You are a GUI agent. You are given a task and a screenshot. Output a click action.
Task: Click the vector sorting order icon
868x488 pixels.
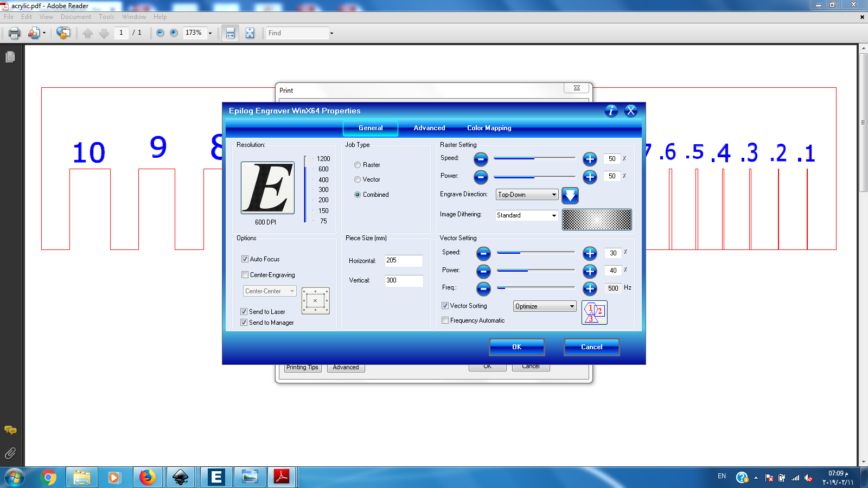pos(595,313)
